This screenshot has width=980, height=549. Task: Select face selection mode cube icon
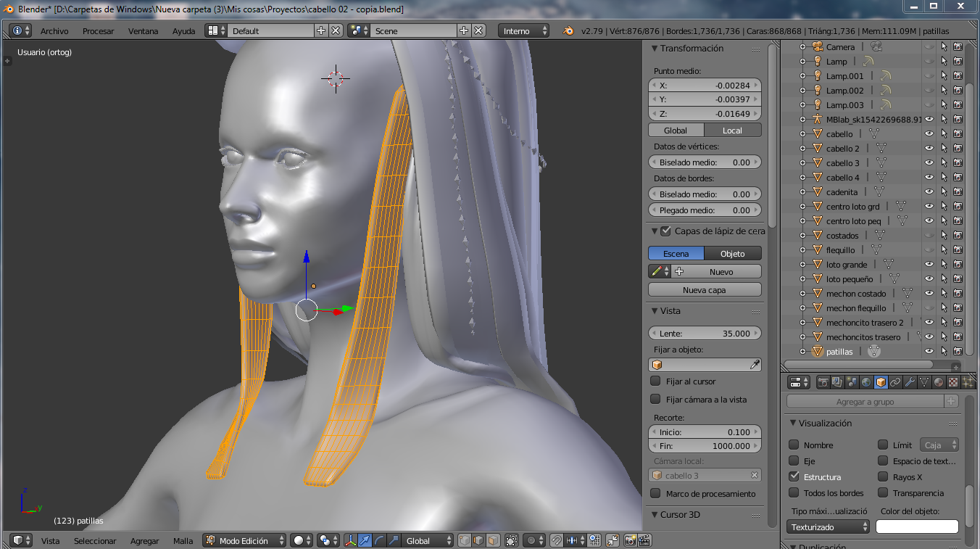tap(492, 540)
